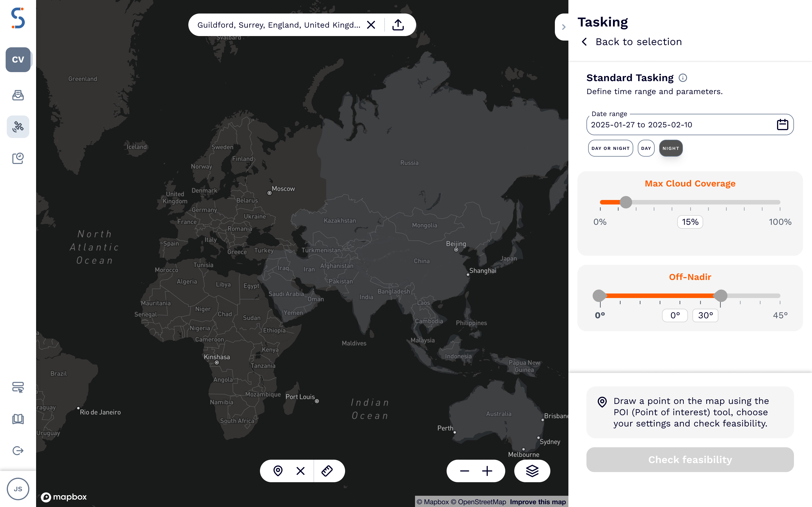Click the logout icon in the sidebar
Image resolution: width=812 pixels, height=507 pixels.
coord(18,450)
